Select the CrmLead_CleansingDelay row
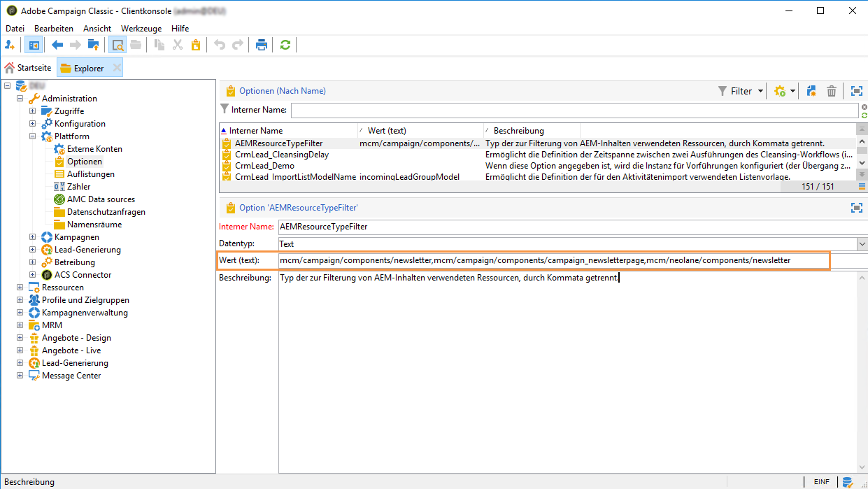The height and width of the screenshot is (489, 868). point(537,155)
